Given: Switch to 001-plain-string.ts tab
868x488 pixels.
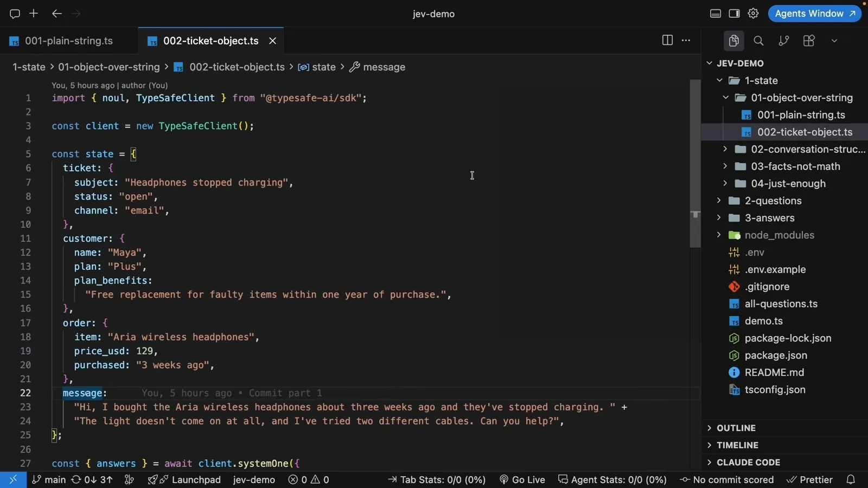Looking at the screenshot, I should click(x=69, y=41).
